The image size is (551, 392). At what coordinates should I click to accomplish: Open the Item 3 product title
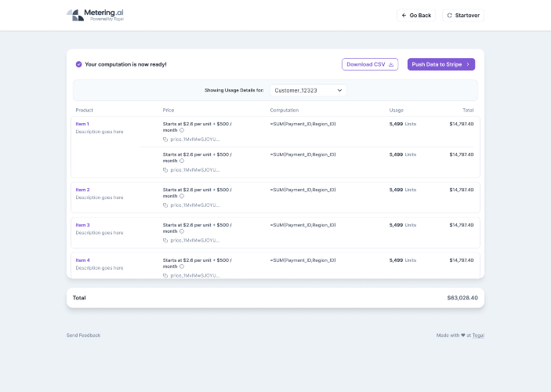(82, 225)
